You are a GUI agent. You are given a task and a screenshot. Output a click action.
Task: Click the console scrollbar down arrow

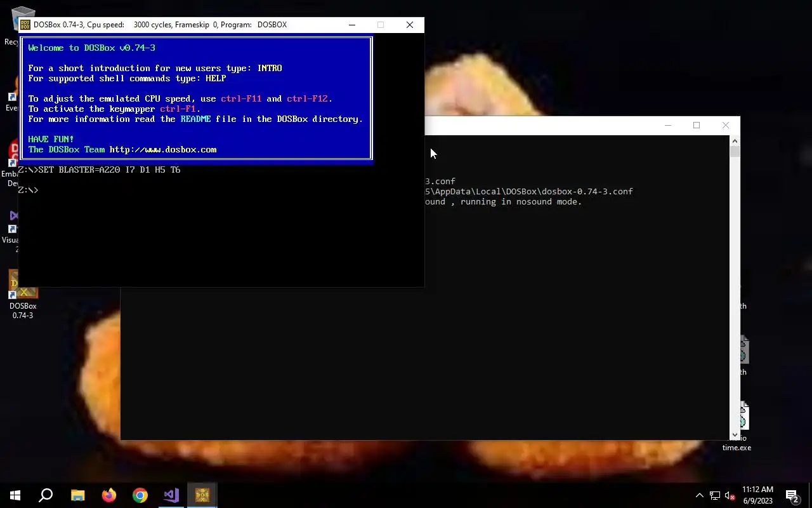pyautogui.click(x=735, y=435)
